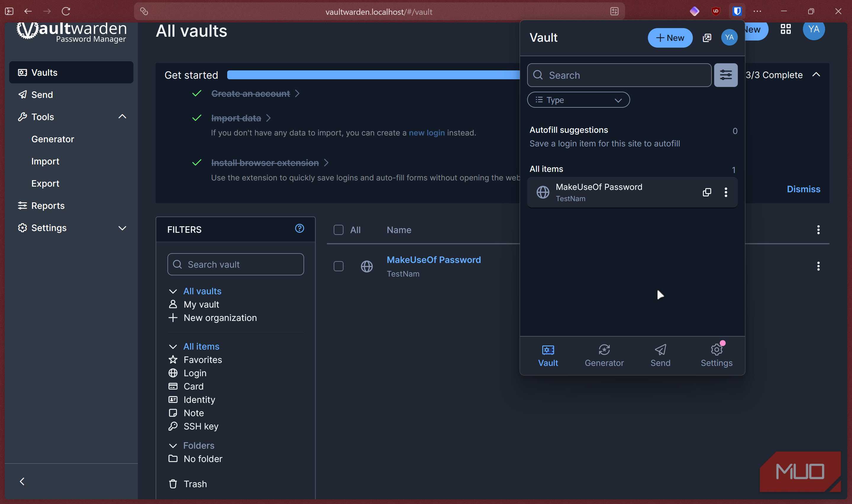Image resolution: width=852 pixels, height=504 pixels.
Task: Open MakeUseOf Password link in vault list
Action: tap(434, 260)
